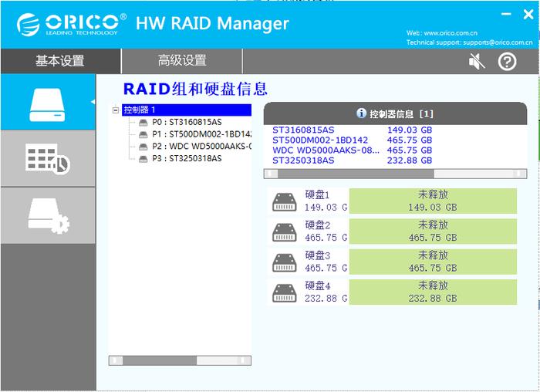Viewport: 540px width, 392px height.
Task: Click the tree panel horizontal scrollbar thumb
Action: [160, 360]
